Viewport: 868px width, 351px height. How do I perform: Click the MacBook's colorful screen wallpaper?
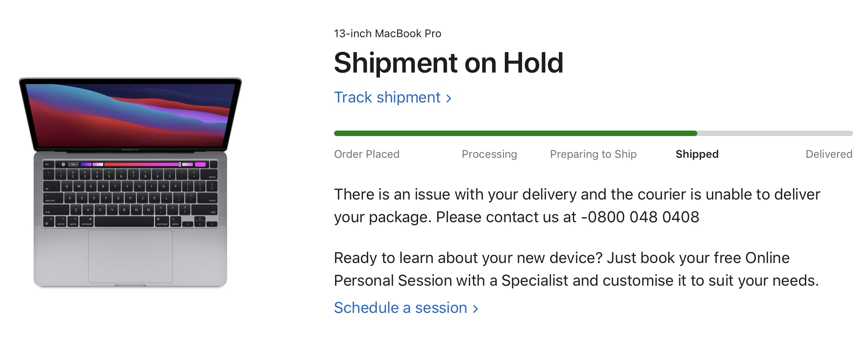[x=130, y=115]
